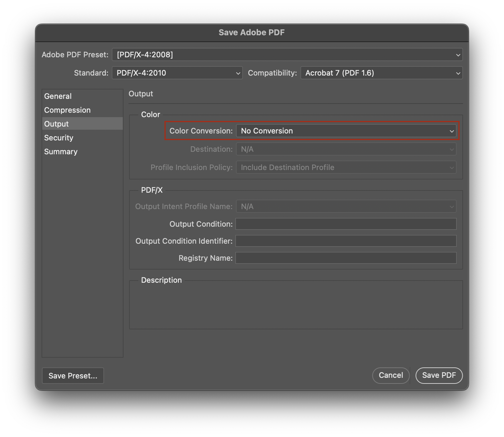Click the Output panel heading
Image resolution: width=504 pixels, height=437 pixels.
pos(141,94)
